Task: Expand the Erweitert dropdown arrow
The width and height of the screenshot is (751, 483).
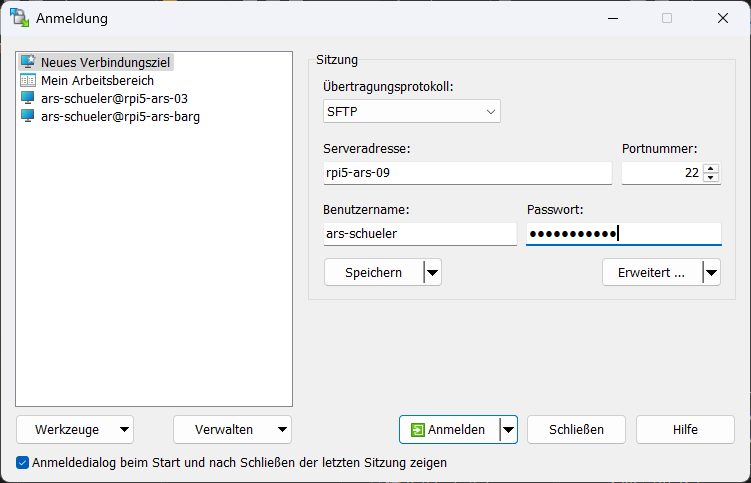Action: [x=710, y=272]
